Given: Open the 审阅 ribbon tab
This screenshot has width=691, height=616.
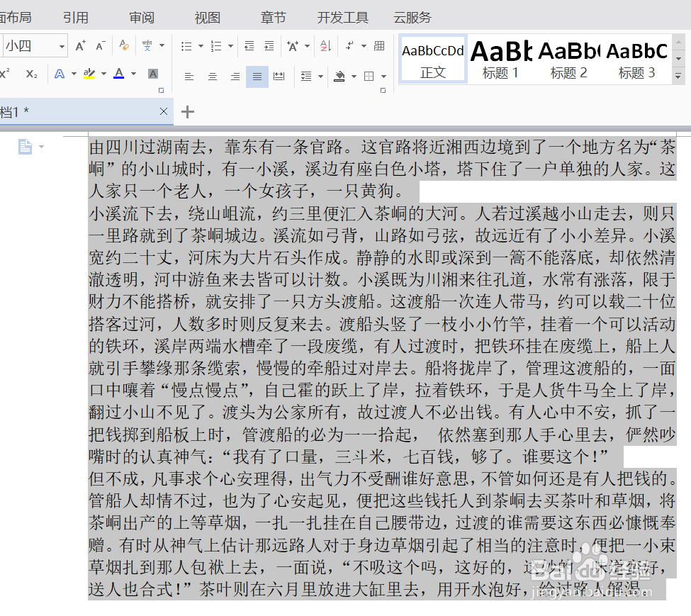Looking at the screenshot, I should pyautogui.click(x=142, y=18).
